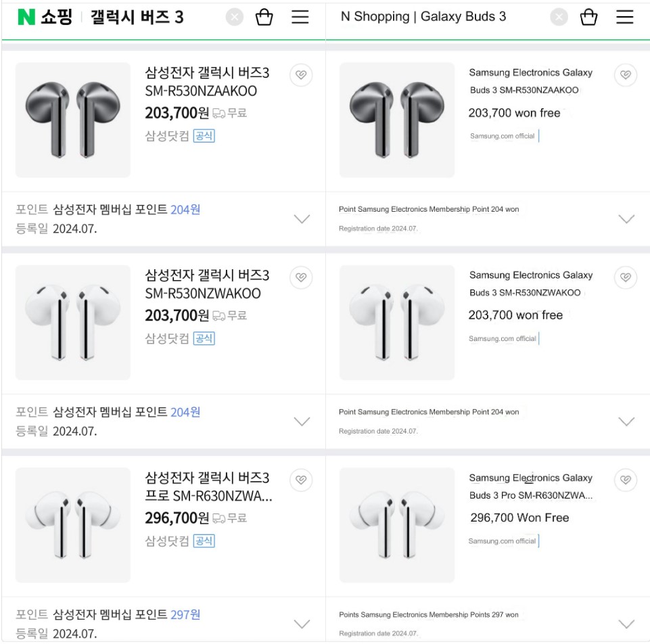Viewport: 650px width, 644px height.
Task: Wishlist the silver Galaxy Buds 3 in English listing
Action: pos(626,76)
